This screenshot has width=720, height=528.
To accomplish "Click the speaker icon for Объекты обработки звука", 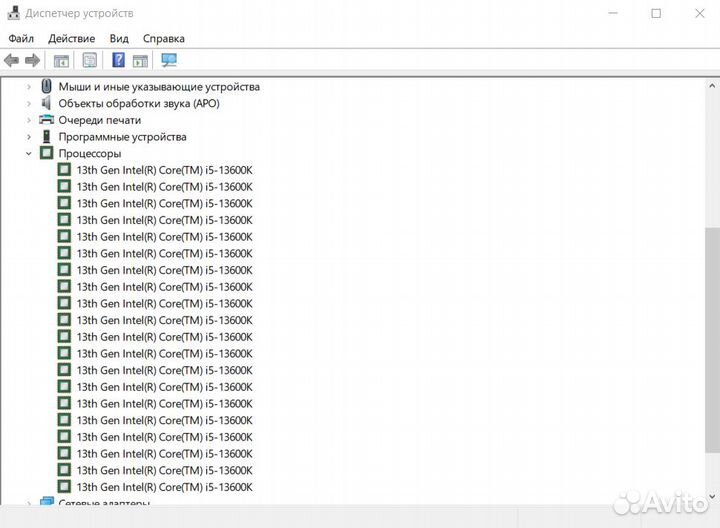I will pos(46,103).
